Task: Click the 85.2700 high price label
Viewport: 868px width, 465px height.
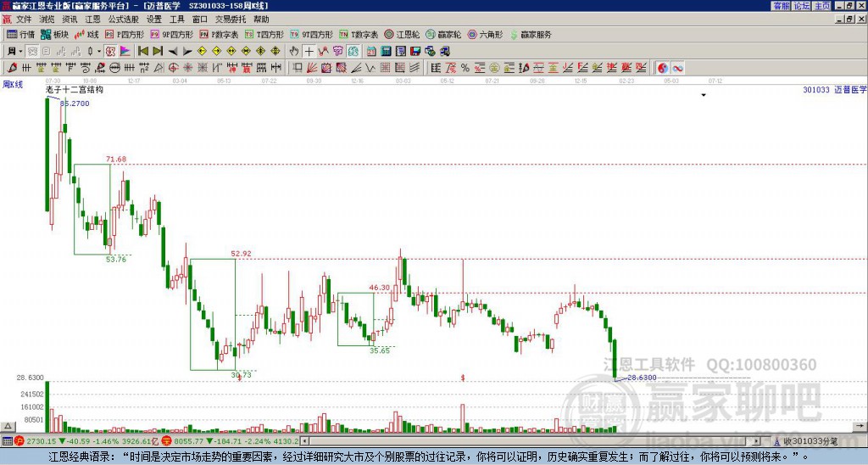Action: [75, 103]
